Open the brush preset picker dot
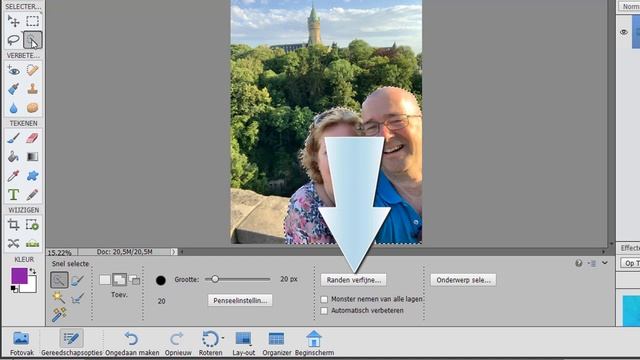The image size is (640, 360). click(161, 280)
